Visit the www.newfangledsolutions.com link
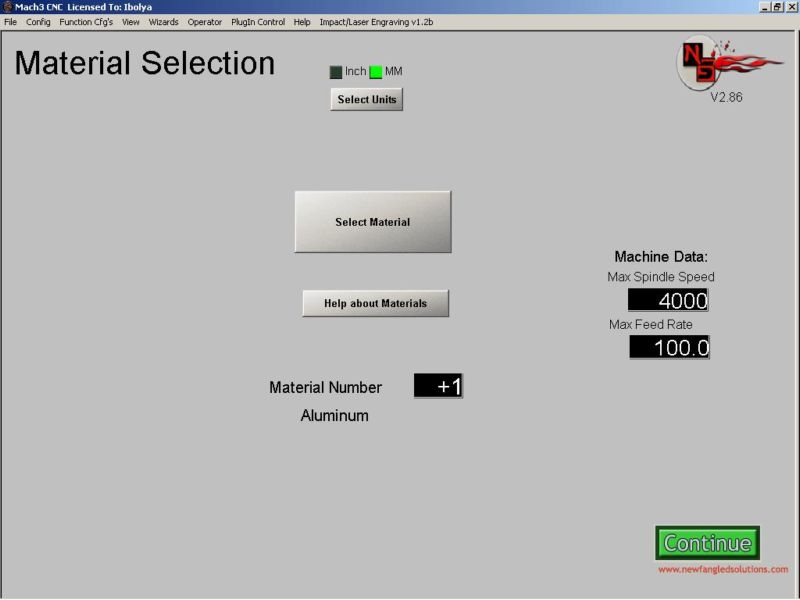Screen dimensions: 800x600 click(x=723, y=569)
